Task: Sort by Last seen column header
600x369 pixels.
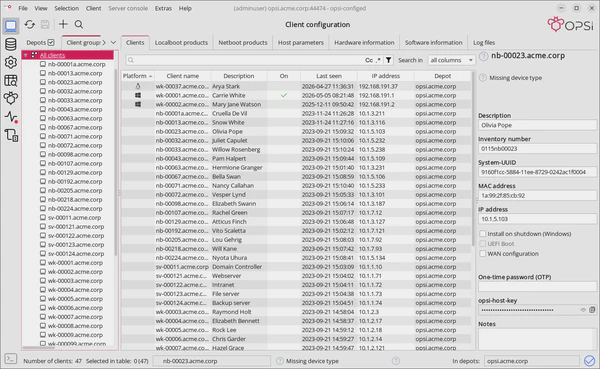Action: [329, 76]
